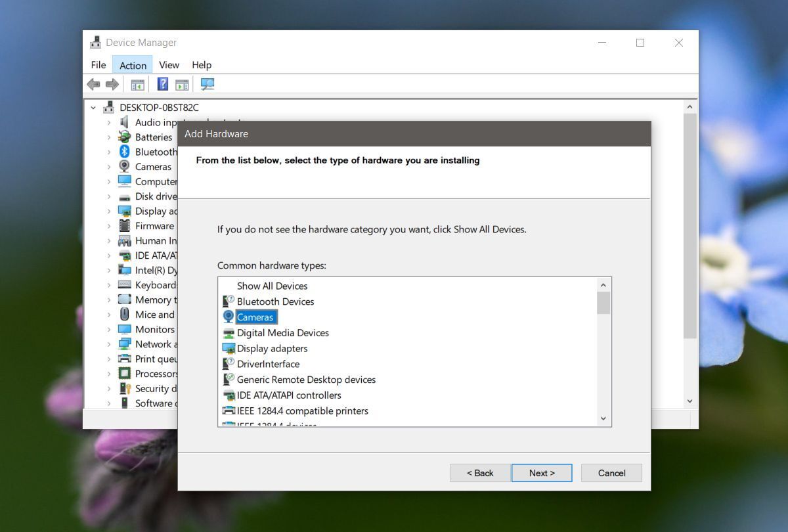Screen dimensions: 788x532
Task: Click the Processors chip icon
Action: pos(123,373)
